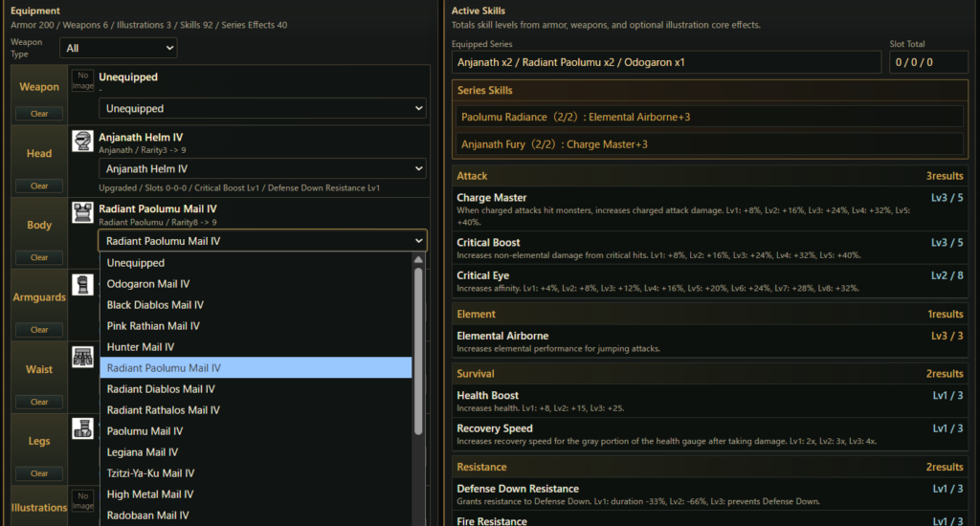
Task: Clear the Weapon slot
Action: 38,114
